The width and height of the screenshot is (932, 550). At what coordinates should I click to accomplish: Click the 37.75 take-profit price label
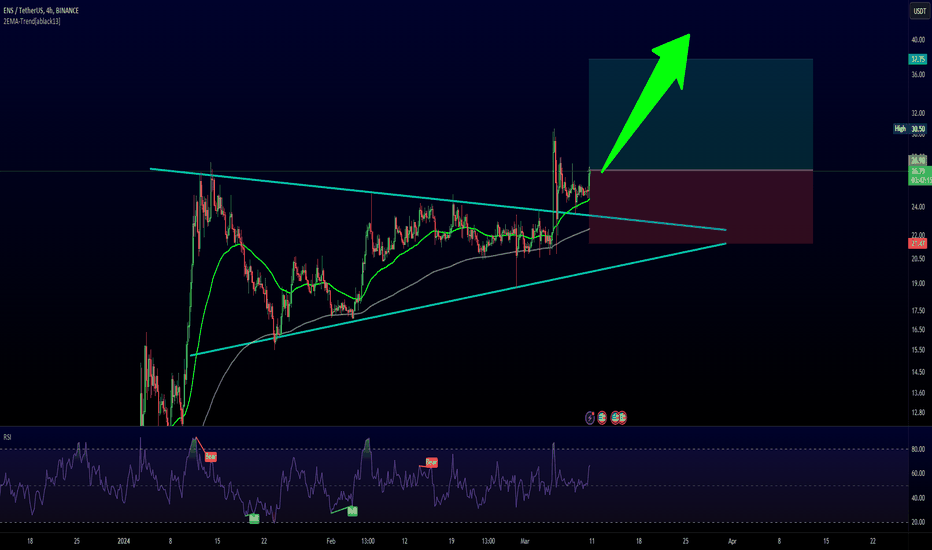pyautogui.click(x=918, y=59)
